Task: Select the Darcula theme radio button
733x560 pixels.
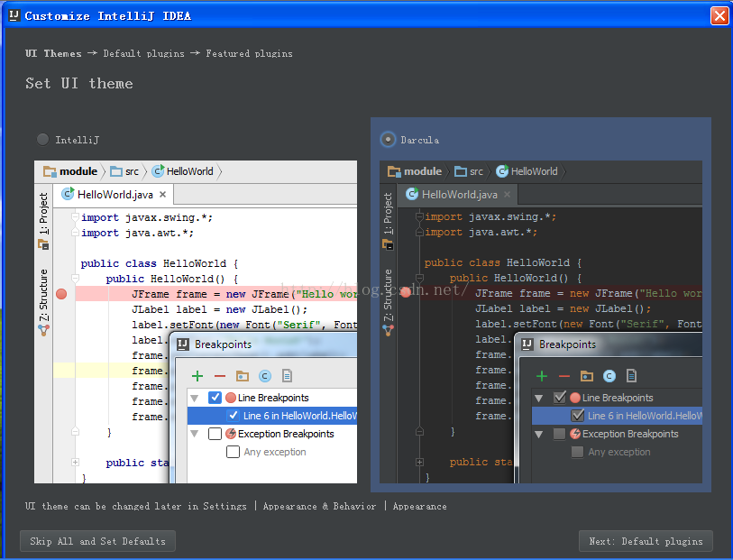Action: [x=388, y=139]
